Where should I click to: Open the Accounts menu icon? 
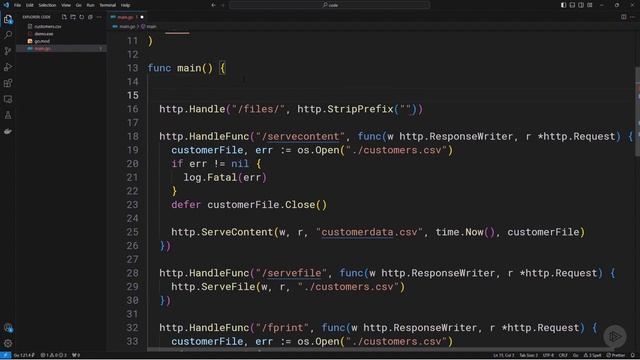click(x=8, y=328)
